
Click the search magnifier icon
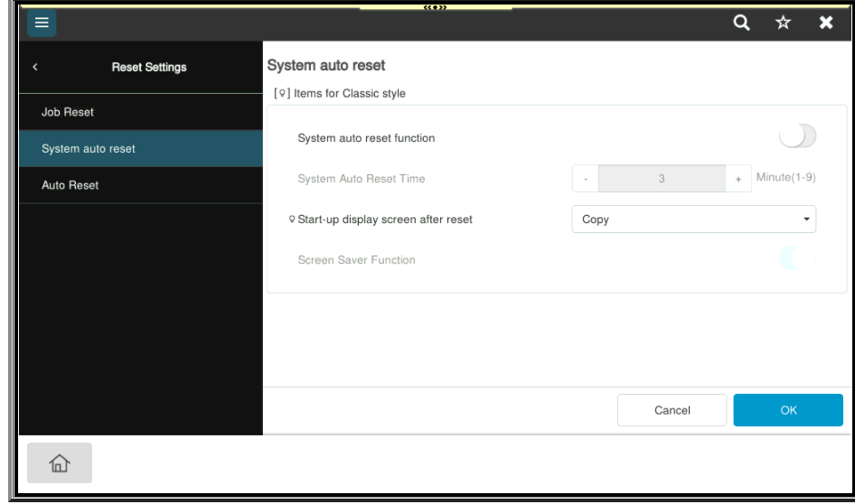point(741,23)
